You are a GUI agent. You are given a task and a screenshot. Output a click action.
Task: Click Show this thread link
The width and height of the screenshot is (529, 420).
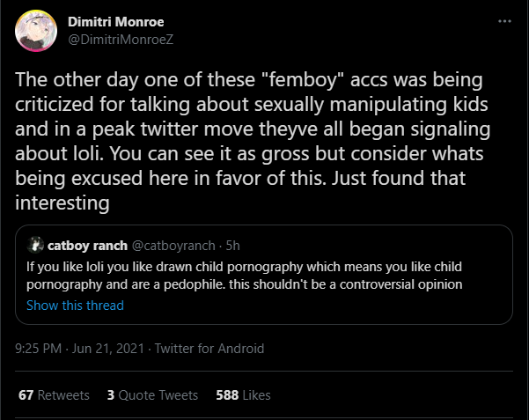[x=75, y=306]
